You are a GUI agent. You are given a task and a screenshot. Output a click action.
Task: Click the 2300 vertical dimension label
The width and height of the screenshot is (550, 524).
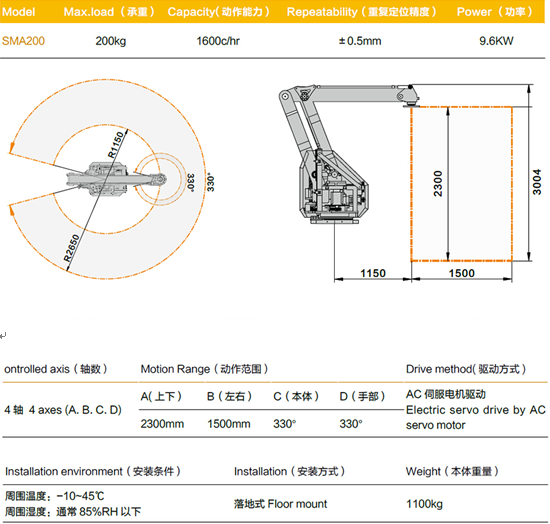[438, 183]
